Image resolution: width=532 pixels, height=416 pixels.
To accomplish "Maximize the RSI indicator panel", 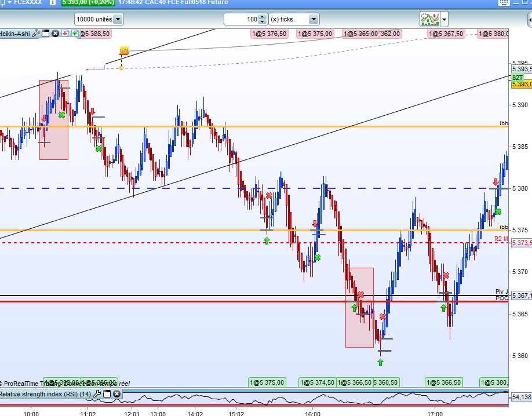I will (107, 394).
